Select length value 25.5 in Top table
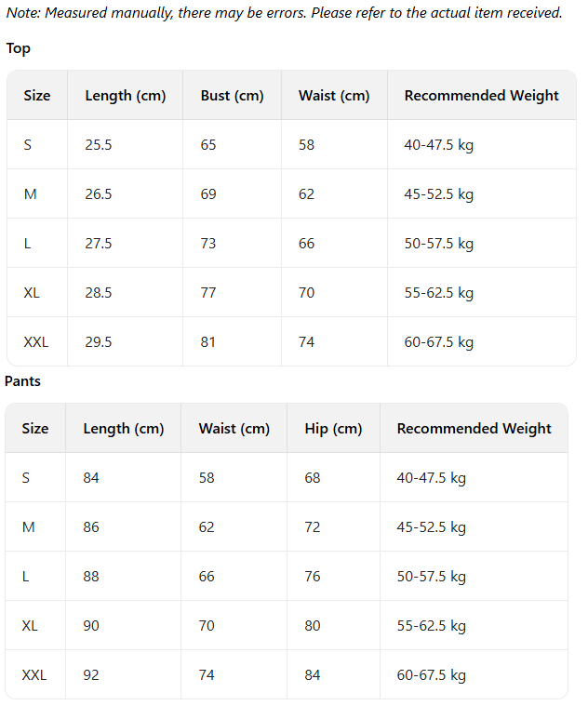 [x=99, y=145]
